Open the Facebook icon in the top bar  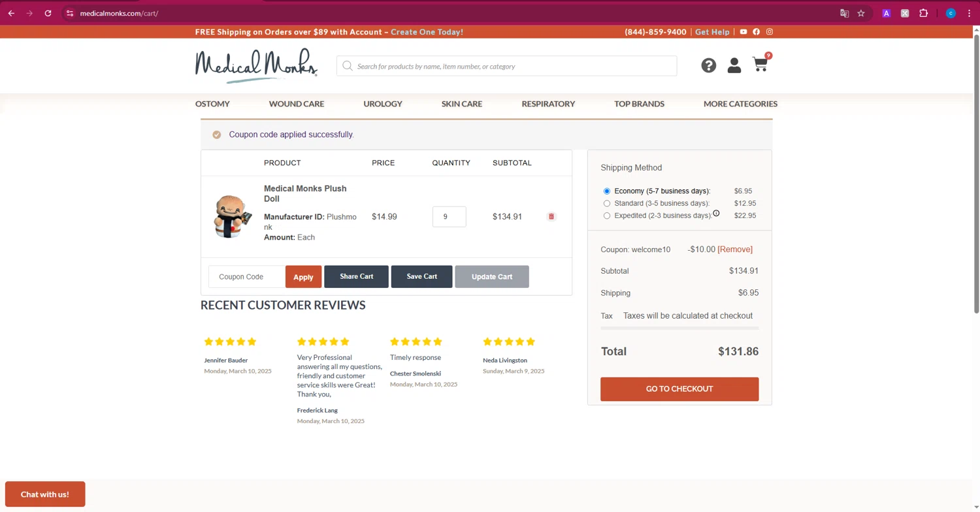(x=757, y=31)
